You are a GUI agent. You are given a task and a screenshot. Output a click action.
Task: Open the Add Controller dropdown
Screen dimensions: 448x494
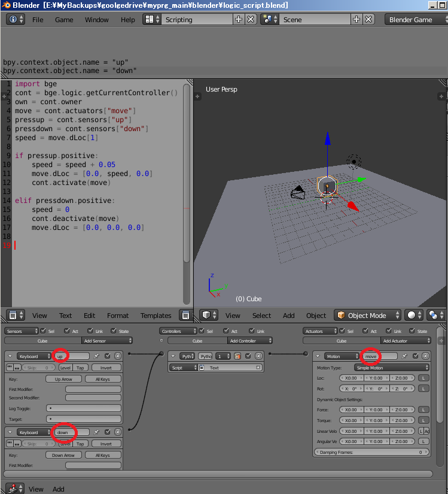tap(250, 341)
